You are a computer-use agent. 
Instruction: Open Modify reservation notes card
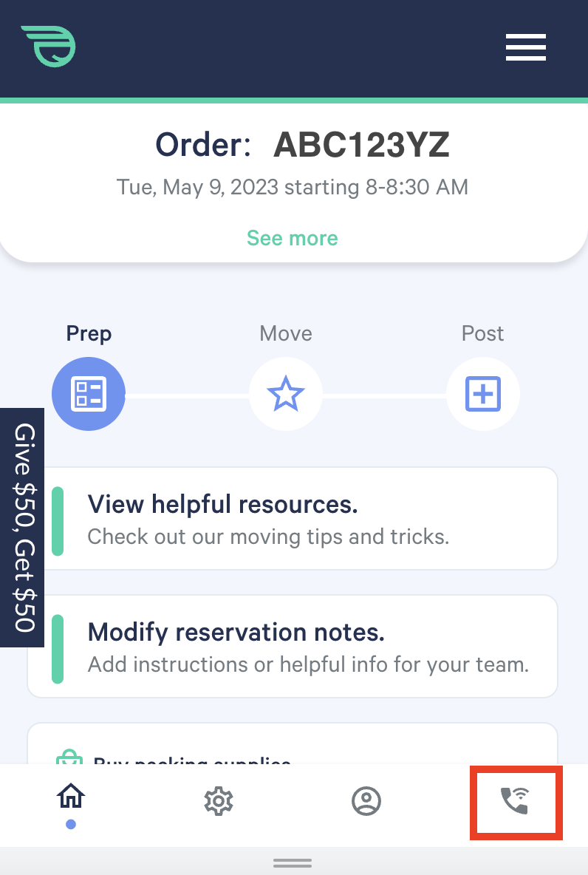tap(293, 647)
